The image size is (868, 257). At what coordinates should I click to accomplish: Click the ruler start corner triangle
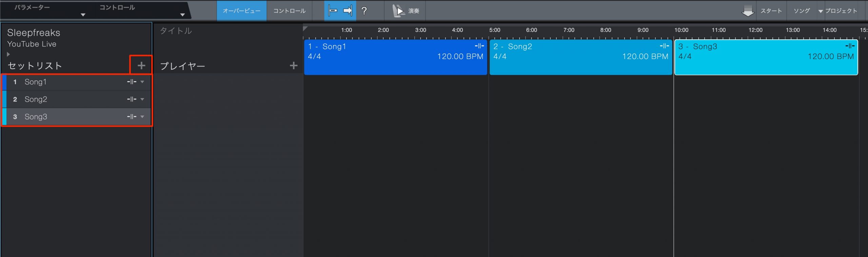point(305,28)
